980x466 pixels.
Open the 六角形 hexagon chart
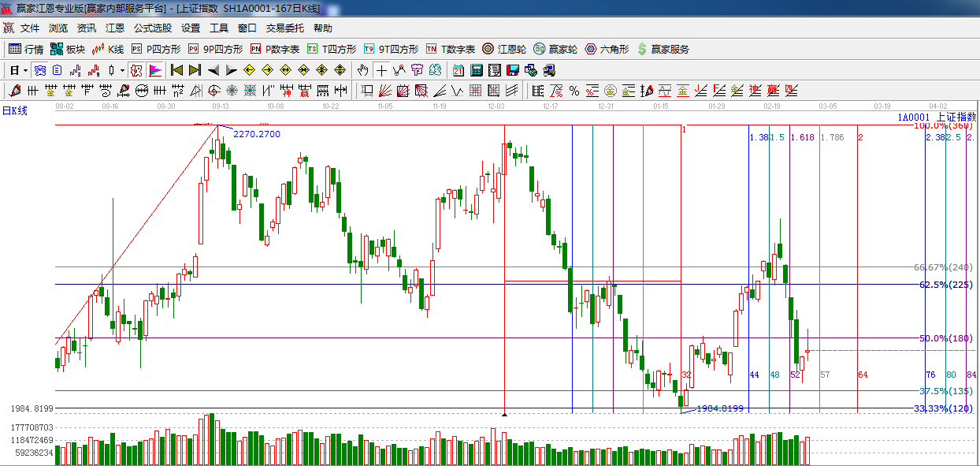pos(607,49)
